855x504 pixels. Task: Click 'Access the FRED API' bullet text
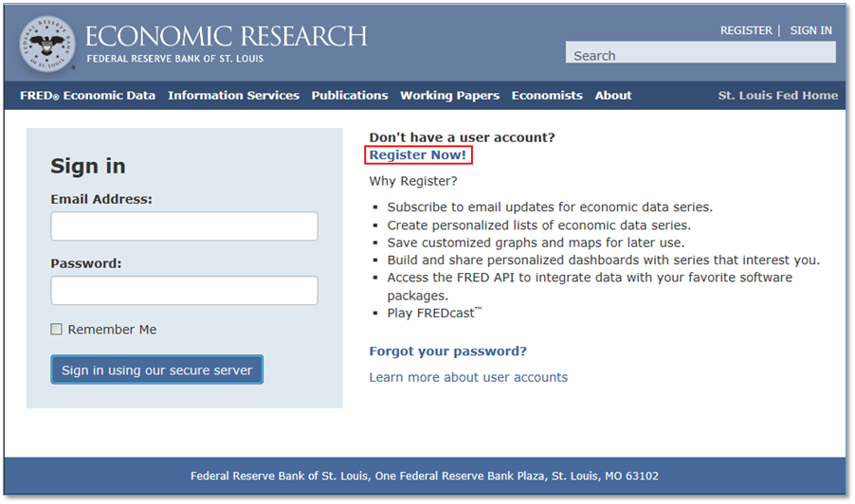click(590, 286)
